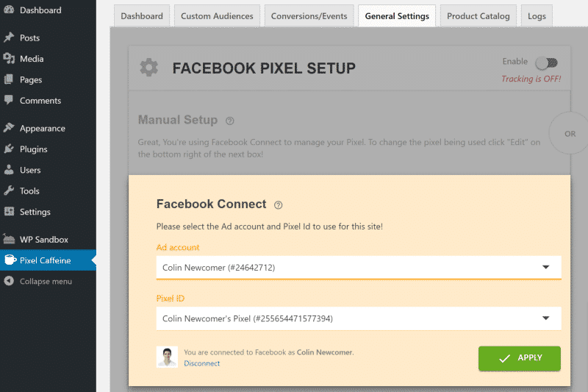Click the WP Sandbox icon
The image size is (588, 392).
(9, 239)
